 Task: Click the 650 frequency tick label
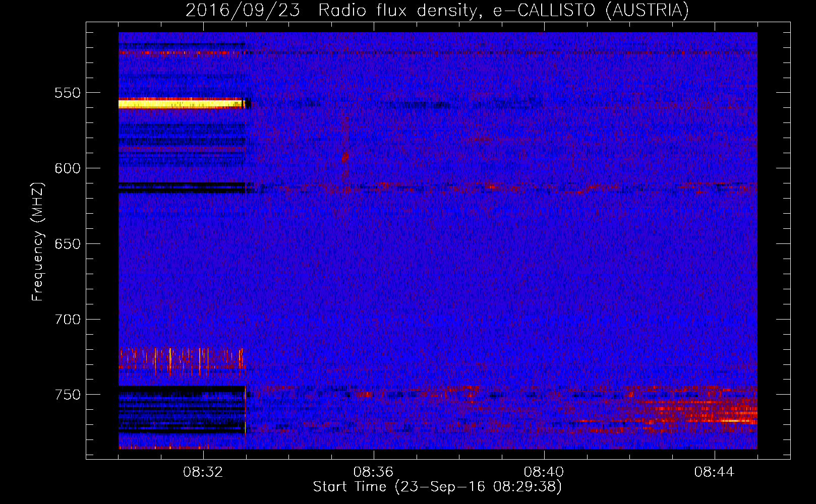(68, 244)
